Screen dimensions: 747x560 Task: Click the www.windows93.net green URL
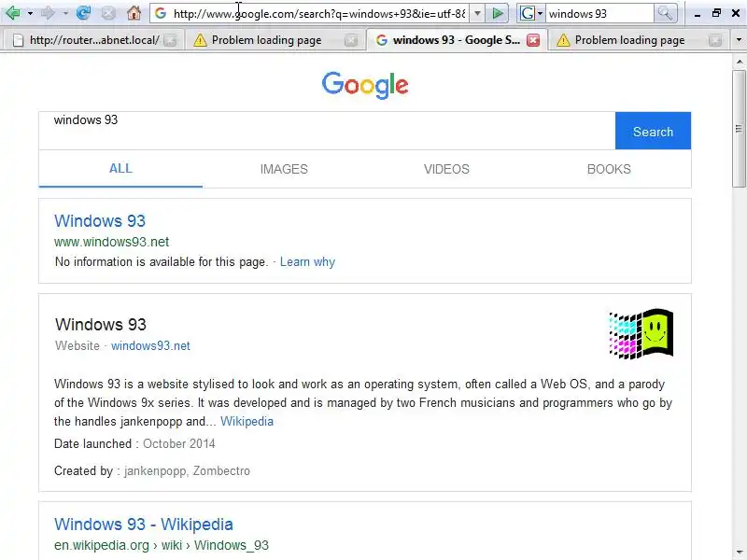click(x=111, y=242)
